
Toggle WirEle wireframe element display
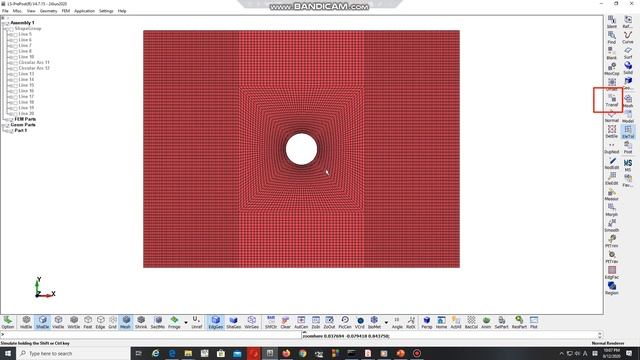(x=73, y=322)
